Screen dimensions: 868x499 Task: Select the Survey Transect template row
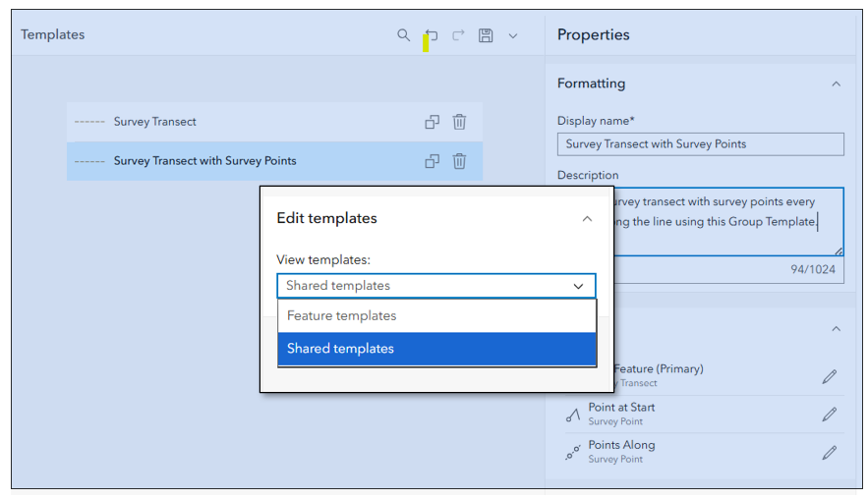point(246,122)
